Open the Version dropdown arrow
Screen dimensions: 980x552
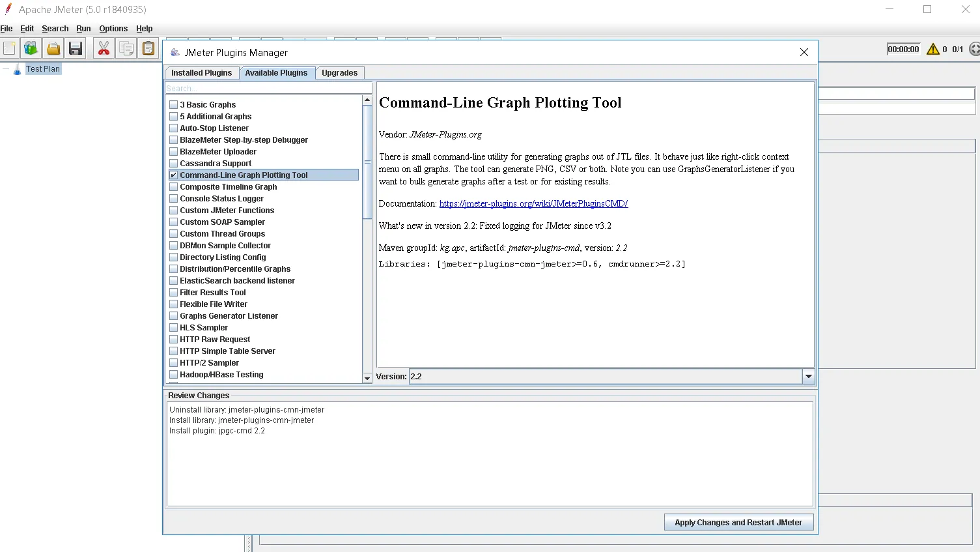click(x=808, y=376)
